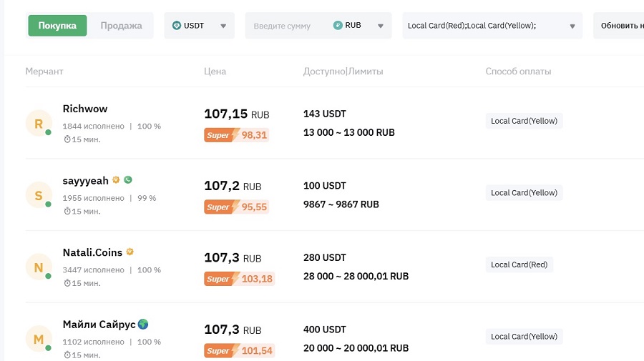
Task: Switch to the Продажа tab
Action: click(x=121, y=26)
